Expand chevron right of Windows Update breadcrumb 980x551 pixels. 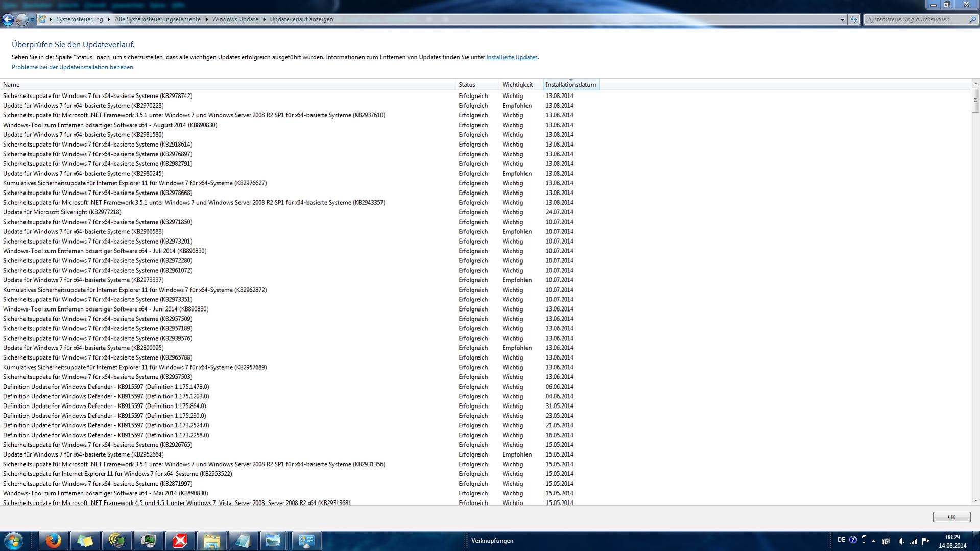(265, 19)
